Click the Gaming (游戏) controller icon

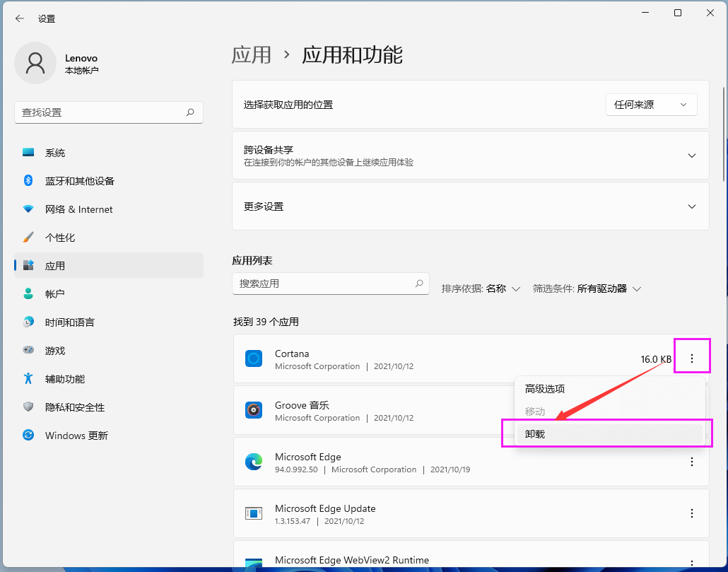28,350
